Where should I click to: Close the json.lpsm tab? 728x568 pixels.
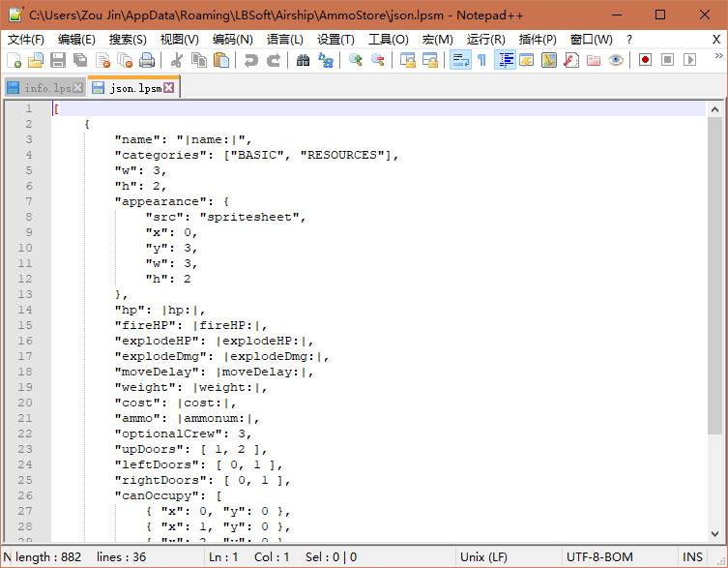(x=169, y=87)
